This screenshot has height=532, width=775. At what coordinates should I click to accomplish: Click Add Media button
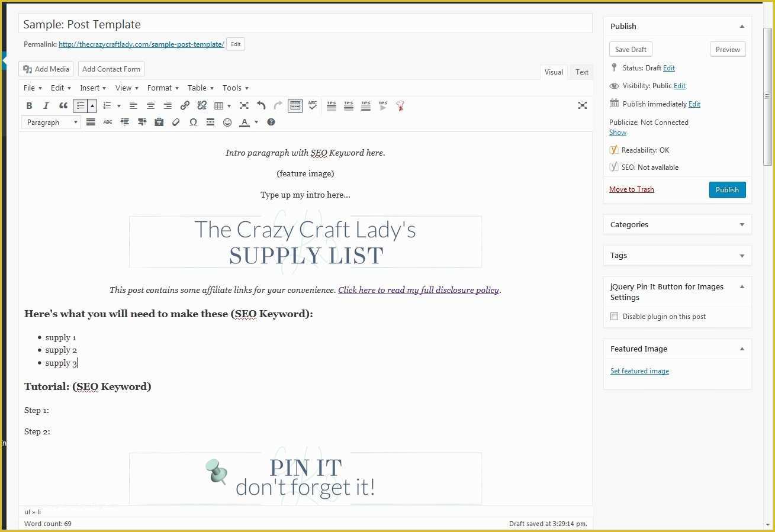(46, 69)
